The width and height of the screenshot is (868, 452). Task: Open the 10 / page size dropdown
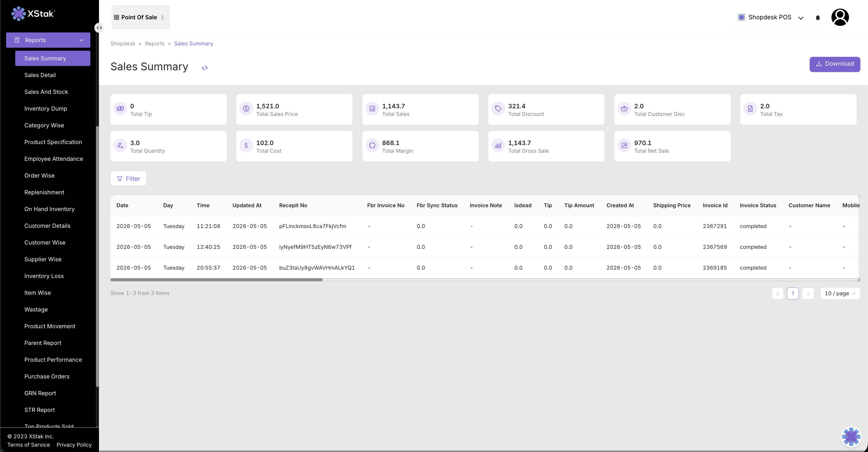pyautogui.click(x=840, y=293)
